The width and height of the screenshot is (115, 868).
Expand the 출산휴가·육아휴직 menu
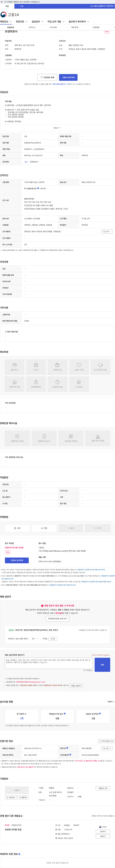[x=79, y=22]
